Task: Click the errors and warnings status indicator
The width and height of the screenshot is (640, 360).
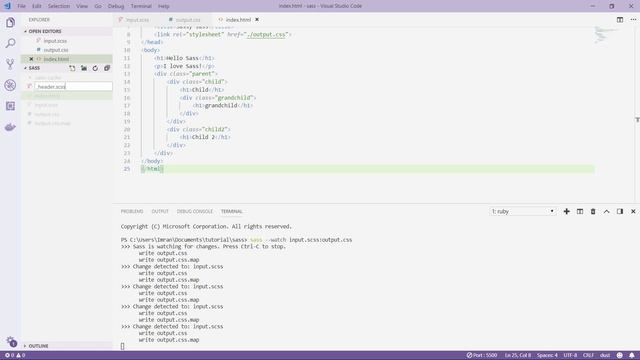Action: point(15,355)
